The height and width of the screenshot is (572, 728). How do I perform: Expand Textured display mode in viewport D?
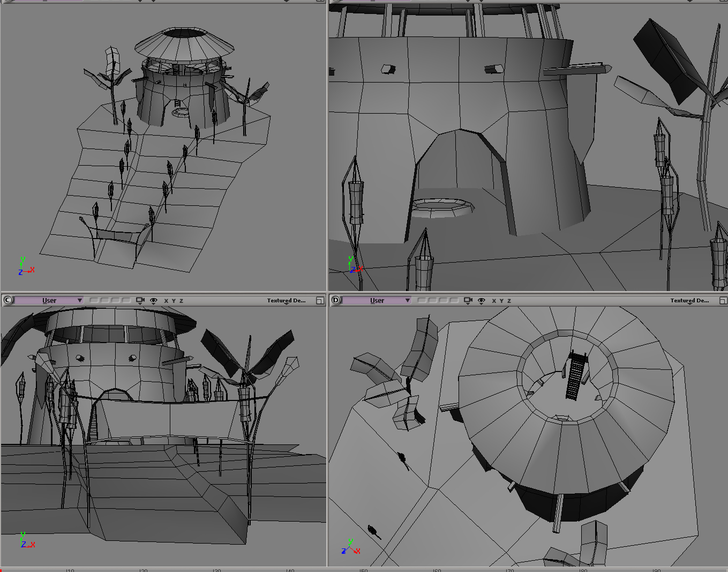pos(689,301)
